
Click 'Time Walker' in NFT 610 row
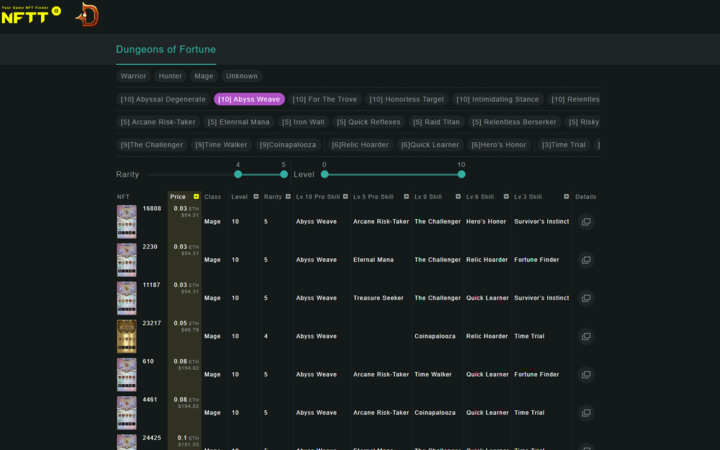[433, 375]
